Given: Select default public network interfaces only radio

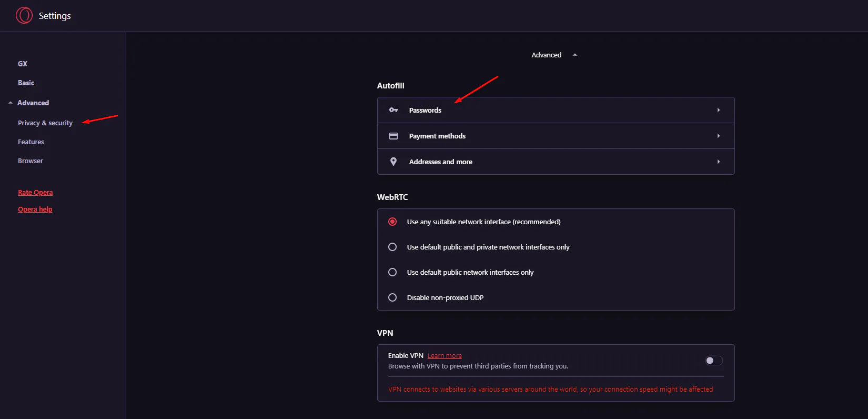Looking at the screenshot, I should [392, 272].
